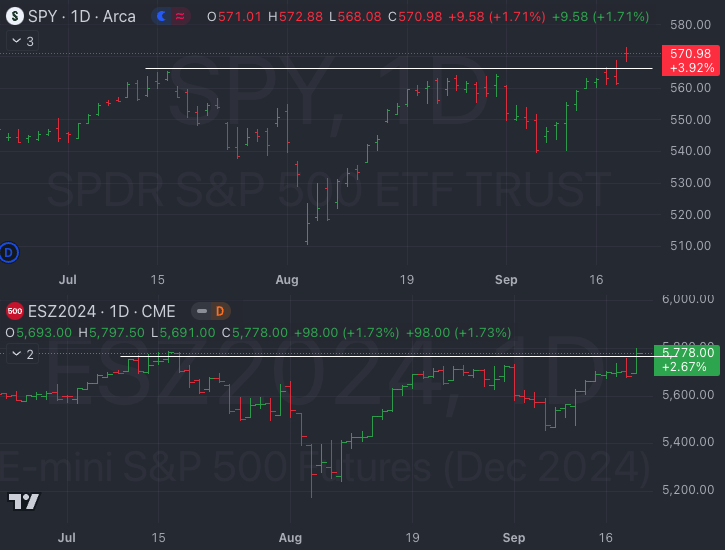Click the Sep label on bottom time axis
The width and height of the screenshot is (725, 550).
point(512,537)
